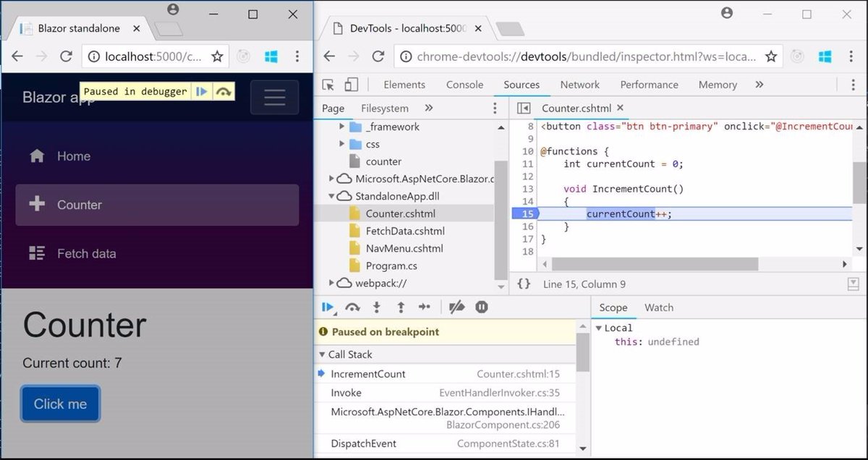Show more DevTools panels chevron
Viewport: 868px width, 460px height.
pos(759,85)
